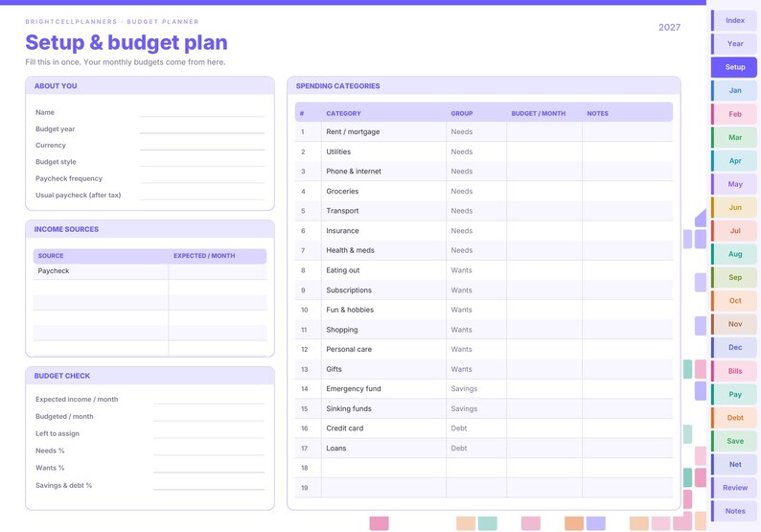761x532 pixels.
Task: Open the Aug month tab
Action: coord(734,254)
